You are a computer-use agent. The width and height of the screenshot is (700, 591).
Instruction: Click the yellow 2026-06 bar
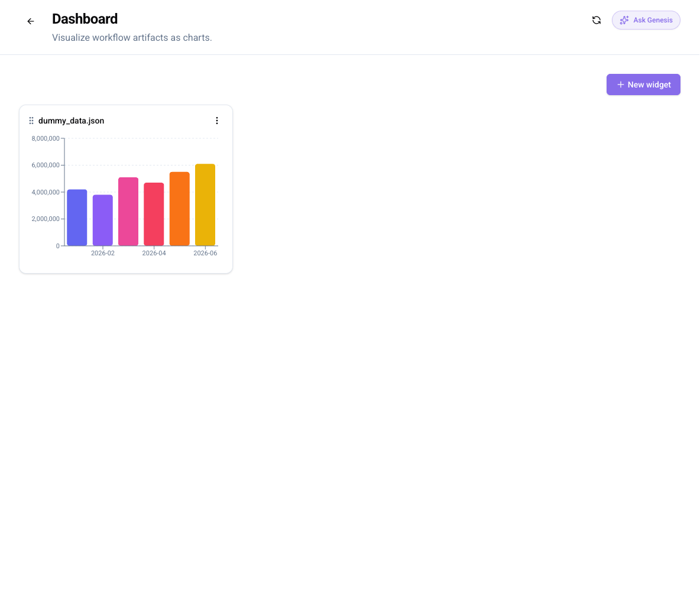205,205
